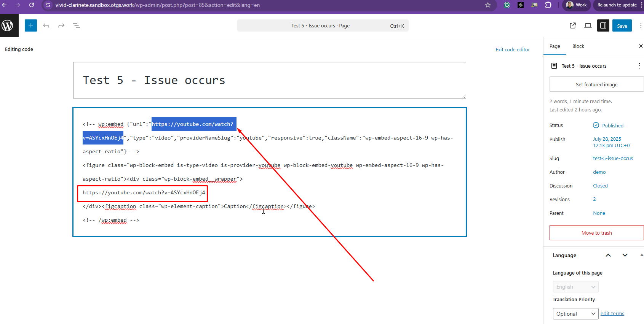This screenshot has width=644, height=324.
Task: Open the 2 page revisions
Action: click(594, 199)
